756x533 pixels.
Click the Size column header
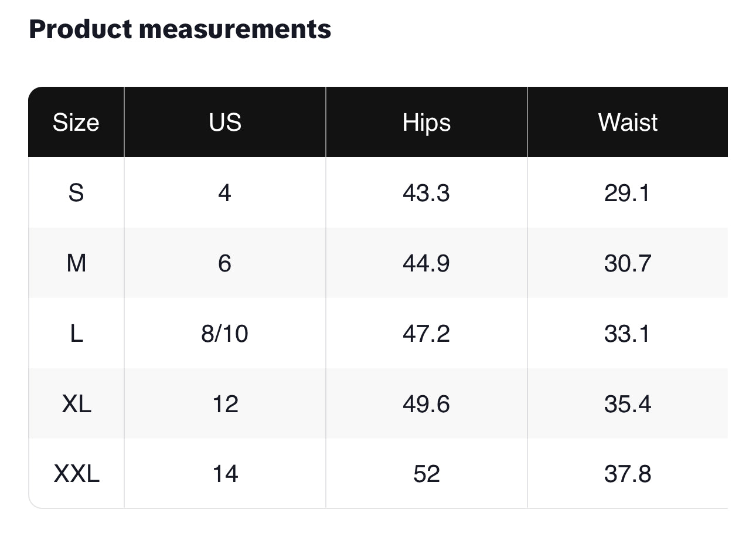tap(76, 123)
